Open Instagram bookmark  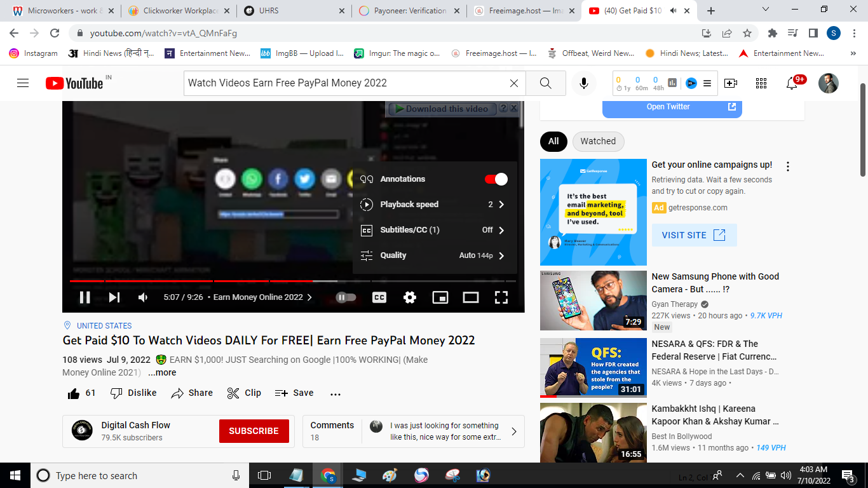click(x=33, y=53)
